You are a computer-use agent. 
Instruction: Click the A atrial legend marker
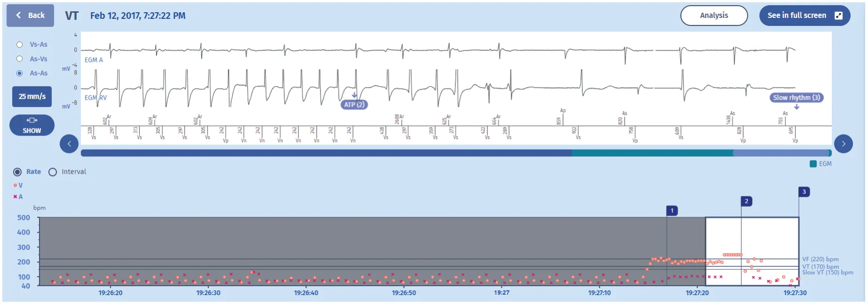pyautogui.click(x=15, y=197)
